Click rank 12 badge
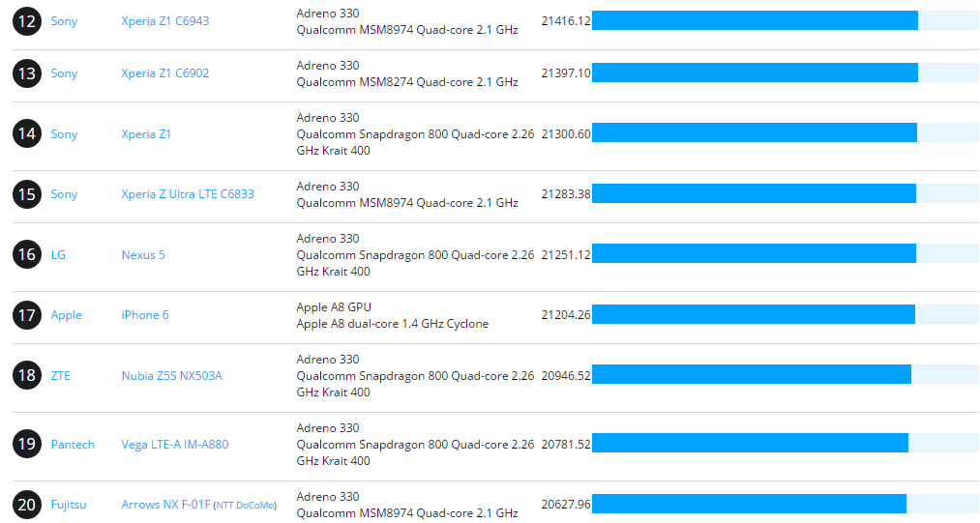Image resolution: width=980 pixels, height=523 pixels. coord(27,21)
